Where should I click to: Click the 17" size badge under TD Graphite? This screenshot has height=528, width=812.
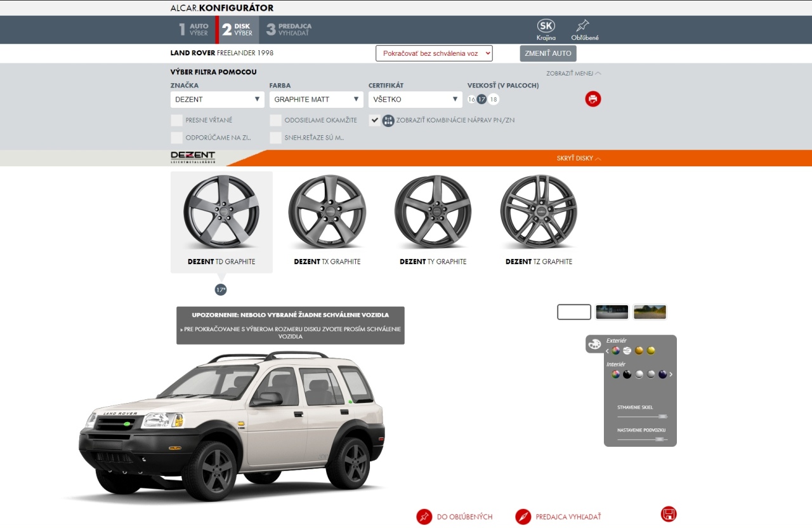pos(221,289)
